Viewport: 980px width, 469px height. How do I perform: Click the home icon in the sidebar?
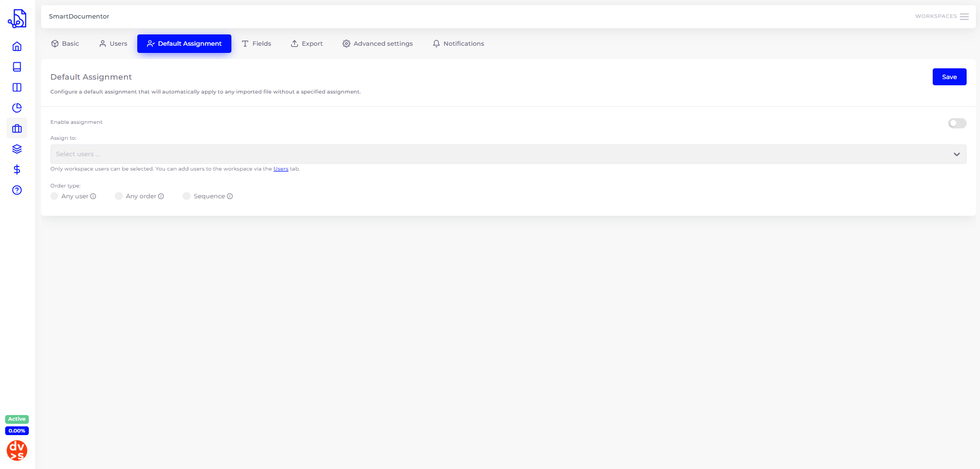tap(17, 46)
